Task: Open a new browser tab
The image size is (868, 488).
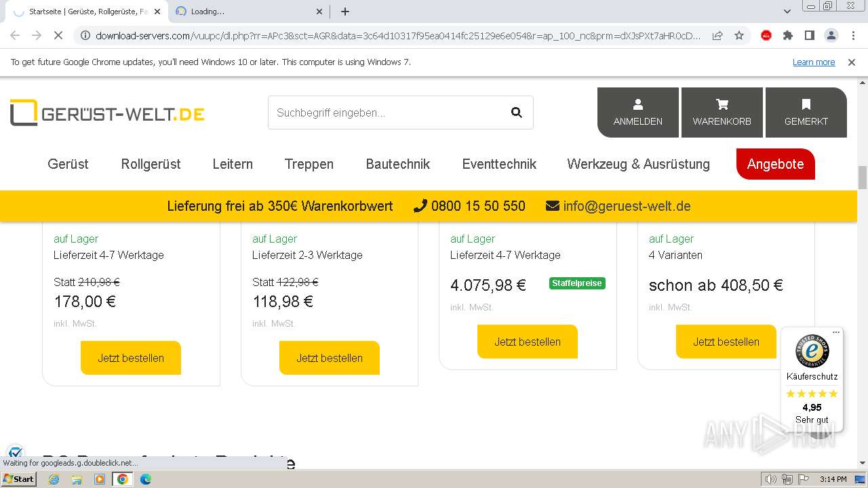Action: point(345,12)
